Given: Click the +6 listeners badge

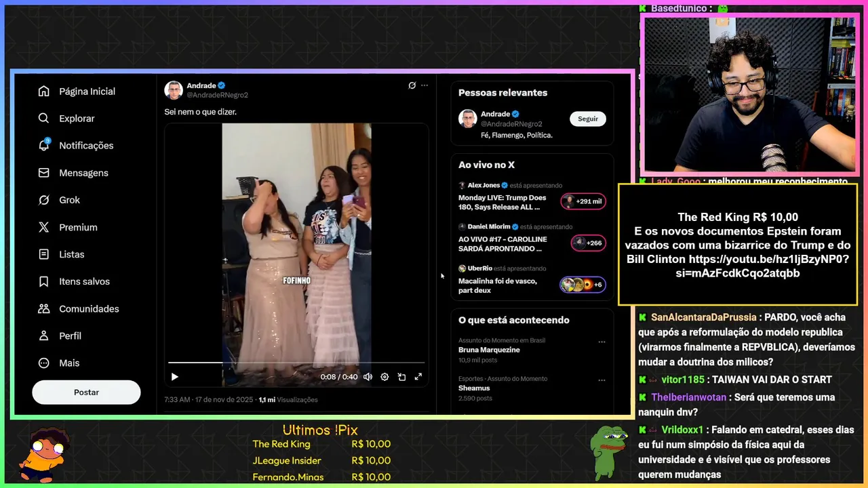Looking at the screenshot, I should point(583,285).
